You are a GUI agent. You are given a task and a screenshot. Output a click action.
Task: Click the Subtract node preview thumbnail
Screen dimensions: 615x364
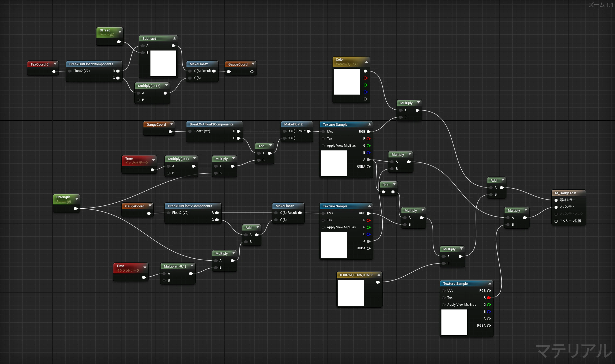click(163, 63)
